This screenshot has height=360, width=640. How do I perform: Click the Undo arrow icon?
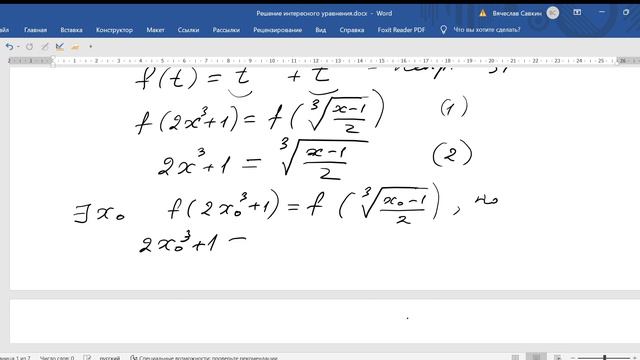click(9, 47)
